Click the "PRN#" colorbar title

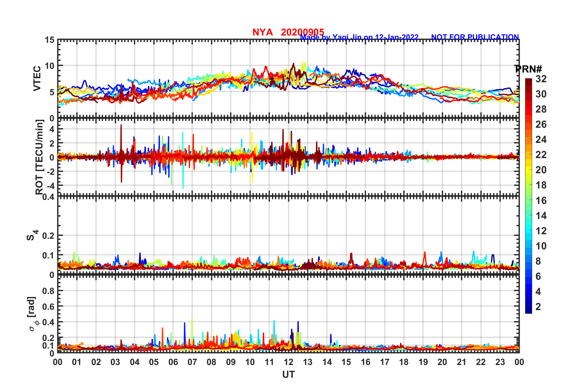[528, 69]
